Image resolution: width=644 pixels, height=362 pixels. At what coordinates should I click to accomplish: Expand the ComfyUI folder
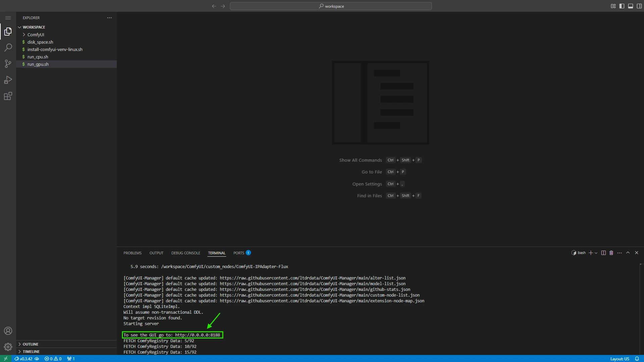point(66,35)
